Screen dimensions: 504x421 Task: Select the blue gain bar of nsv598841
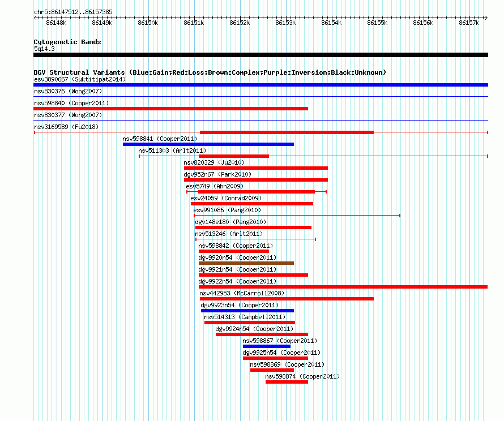coord(208,144)
